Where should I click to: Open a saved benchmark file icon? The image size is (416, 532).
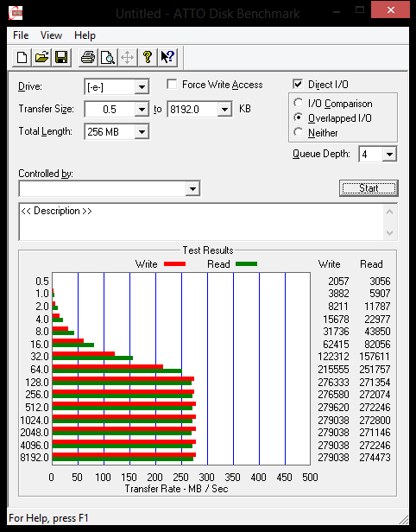tap(41, 57)
